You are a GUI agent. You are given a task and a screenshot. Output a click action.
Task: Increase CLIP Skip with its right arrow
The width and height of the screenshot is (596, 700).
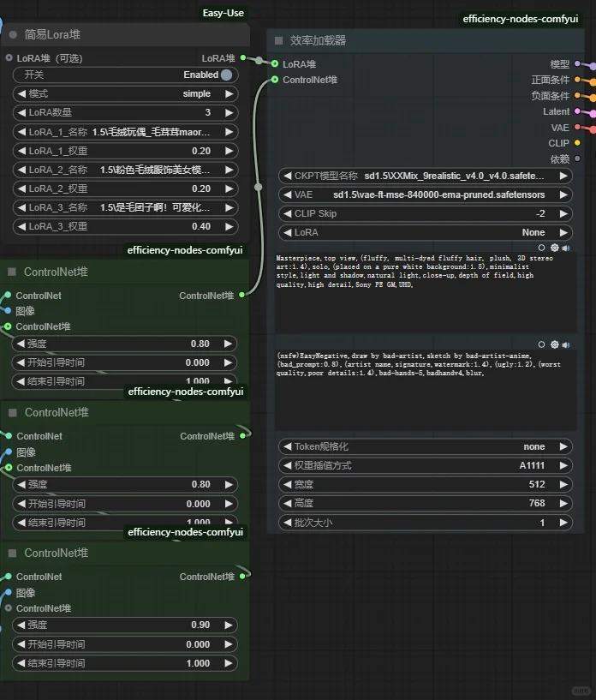pyautogui.click(x=563, y=213)
